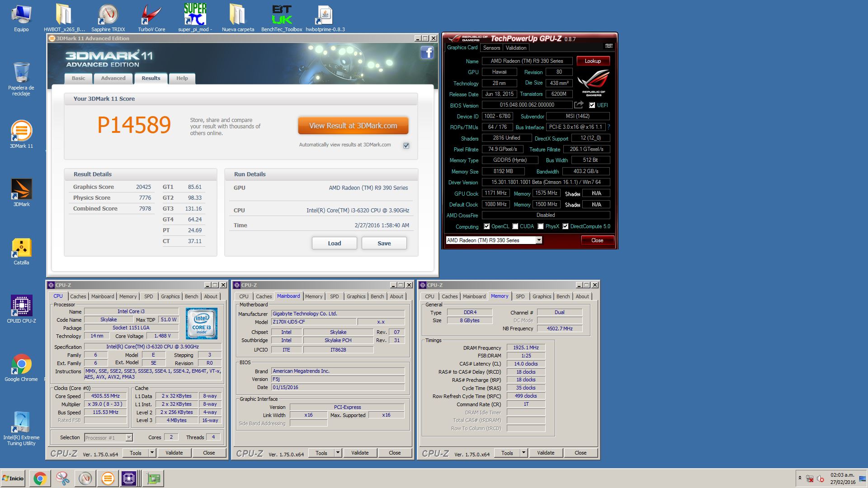Toggle PhysX checkbox in GPU-Z
Viewport: 868px width, 488px height.
pos(541,226)
